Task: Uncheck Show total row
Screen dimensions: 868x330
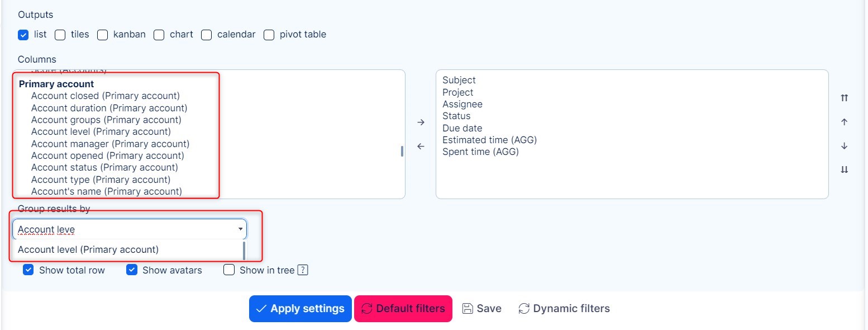Action: pyautogui.click(x=28, y=270)
